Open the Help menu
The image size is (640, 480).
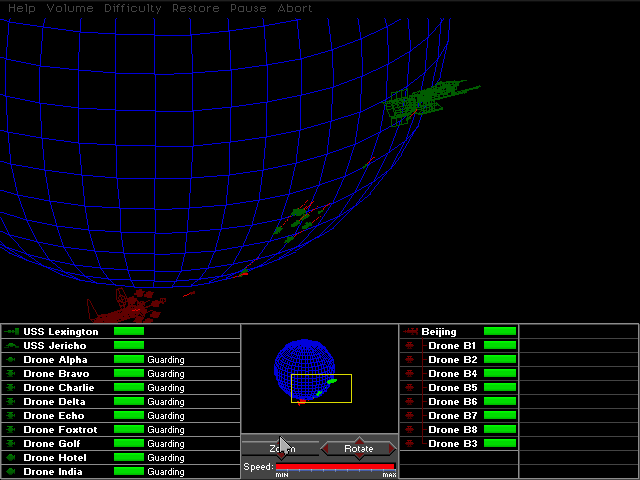click(22, 8)
